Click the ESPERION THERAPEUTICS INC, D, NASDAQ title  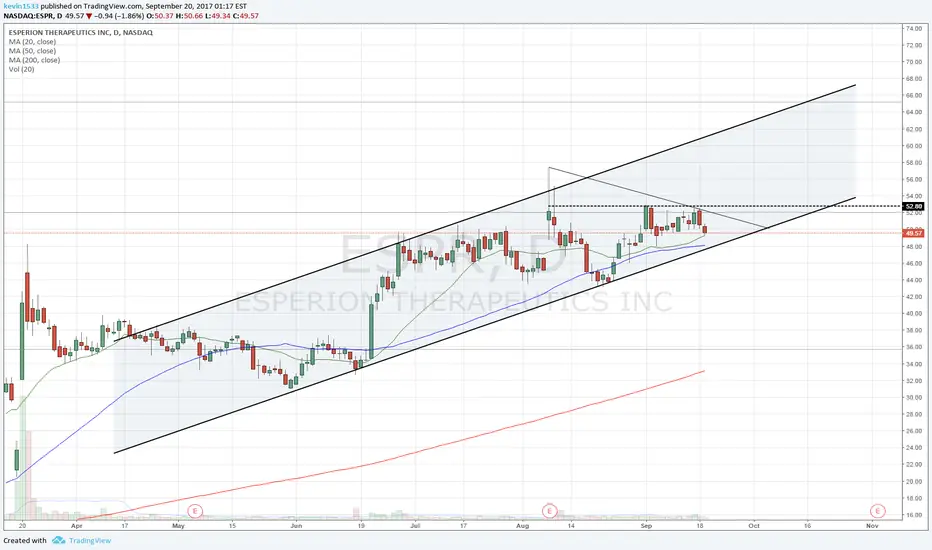(80, 33)
